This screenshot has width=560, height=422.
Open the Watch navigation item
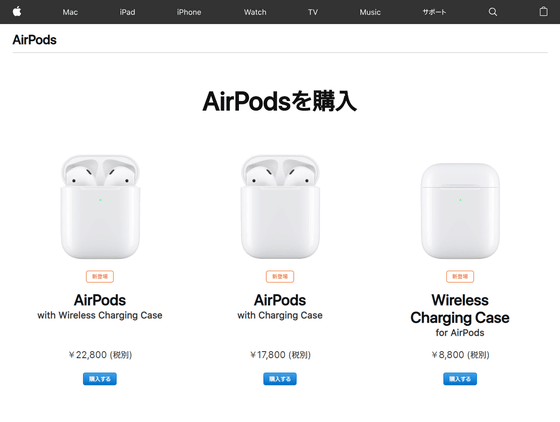(x=255, y=12)
